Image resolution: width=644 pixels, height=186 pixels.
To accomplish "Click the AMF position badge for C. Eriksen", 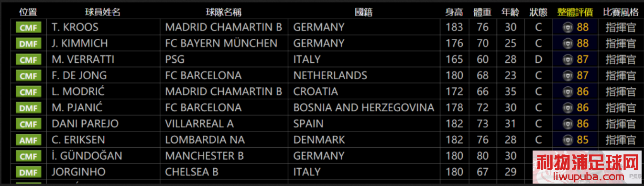I will tap(29, 140).
